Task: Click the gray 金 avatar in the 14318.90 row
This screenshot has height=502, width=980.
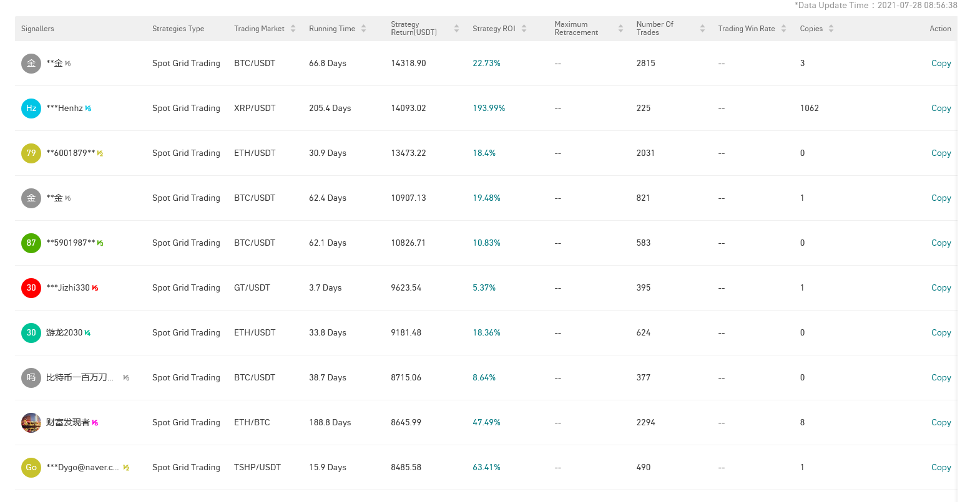Action: [31, 64]
